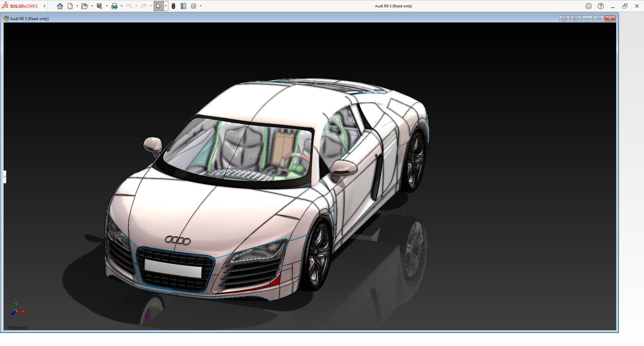Tile document window to the right

[576, 18]
